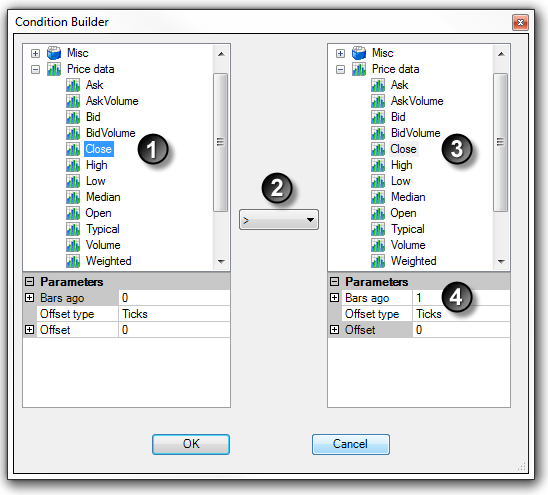Image resolution: width=548 pixels, height=495 pixels.
Task: Click the left tree vertical scrollbar thumb
Action: coord(221,142)
